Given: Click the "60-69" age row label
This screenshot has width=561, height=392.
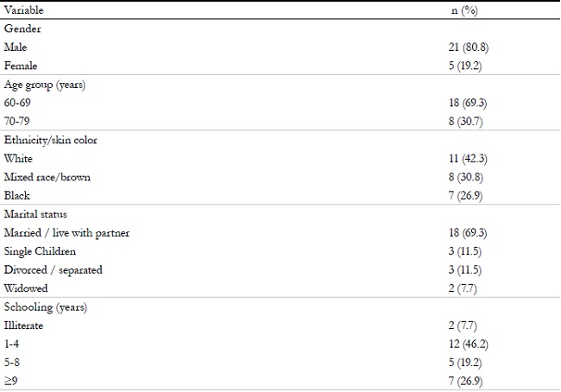Looking at the screenshot, I should (x=17, y=103).
